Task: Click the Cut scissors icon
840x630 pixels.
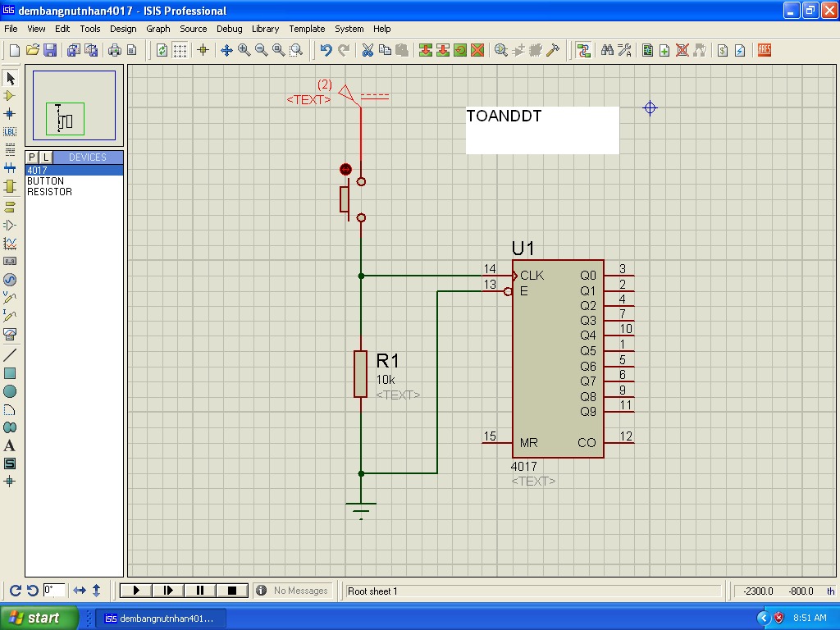Action: click(367, 50)
